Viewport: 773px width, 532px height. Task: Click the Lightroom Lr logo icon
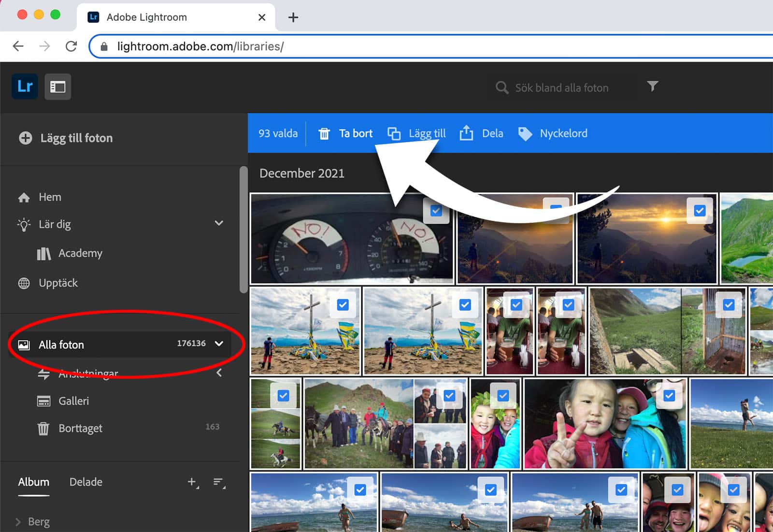click(25, 86)
